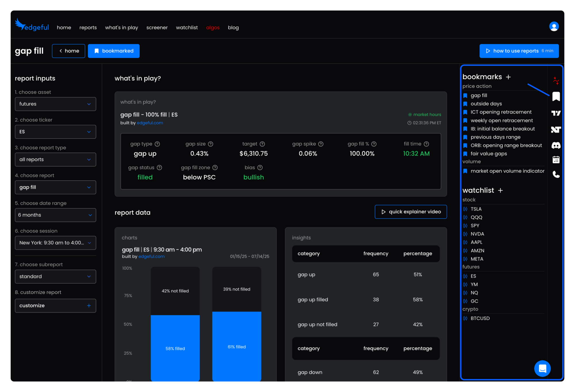The width and height of the screenshot is (575, 392).
Task: Go to the screener nav item
Action: (x=157, y=28)
